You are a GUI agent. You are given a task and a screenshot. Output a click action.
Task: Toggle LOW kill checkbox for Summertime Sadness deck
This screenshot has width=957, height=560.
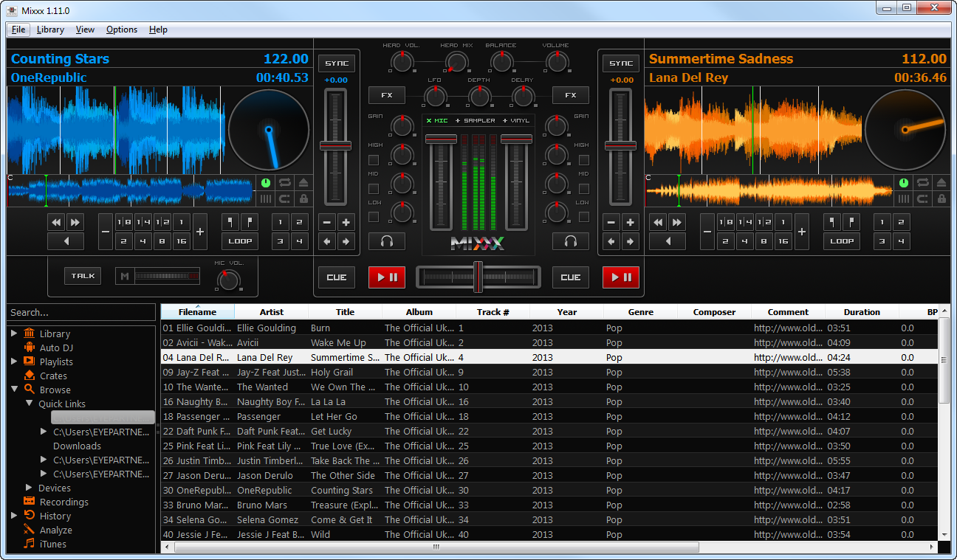pyautogui.click(x=584, y=217)
